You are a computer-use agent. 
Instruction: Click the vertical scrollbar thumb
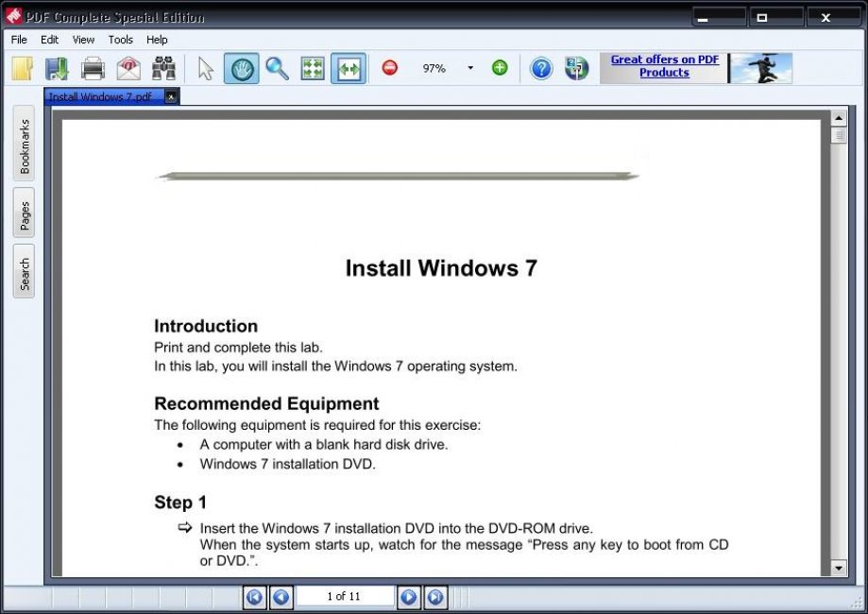[x=839, y=135]
